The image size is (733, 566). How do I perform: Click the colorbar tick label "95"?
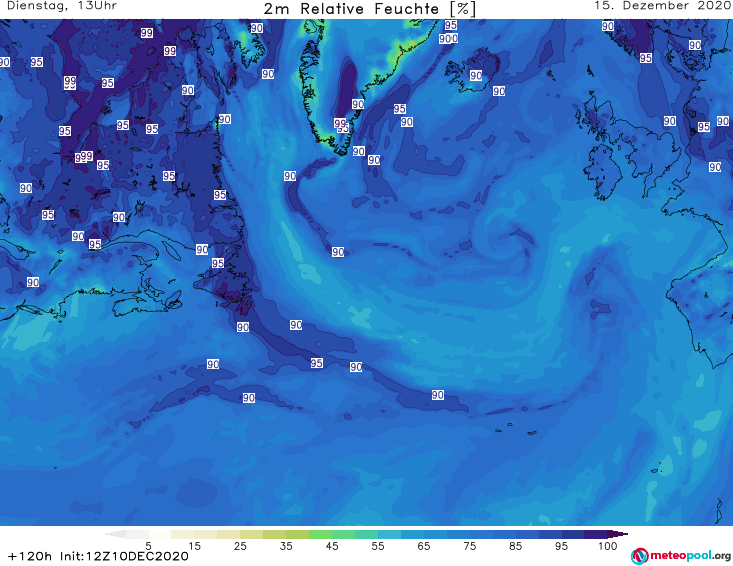pos(561,546)
